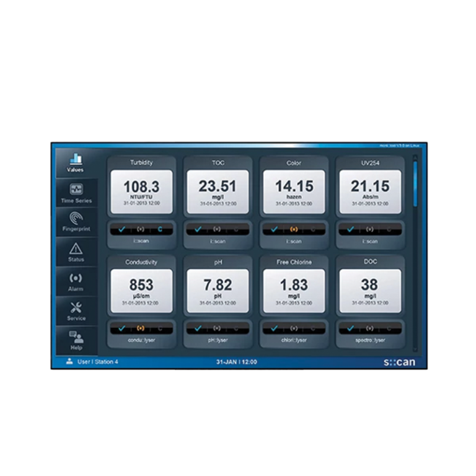Open the Alarm section
The width and height of the screenshot is (476, 476).
[76, 281]
